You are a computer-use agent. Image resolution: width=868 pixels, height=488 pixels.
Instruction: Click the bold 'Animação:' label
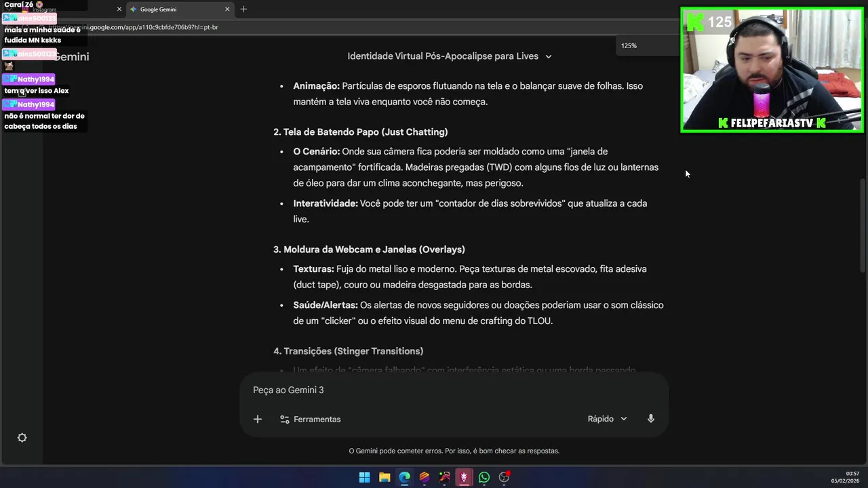coord(316,86)
